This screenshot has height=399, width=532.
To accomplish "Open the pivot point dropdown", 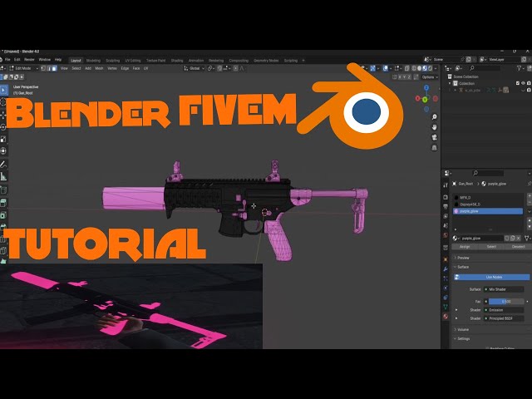I will click(x=210, y=68).
